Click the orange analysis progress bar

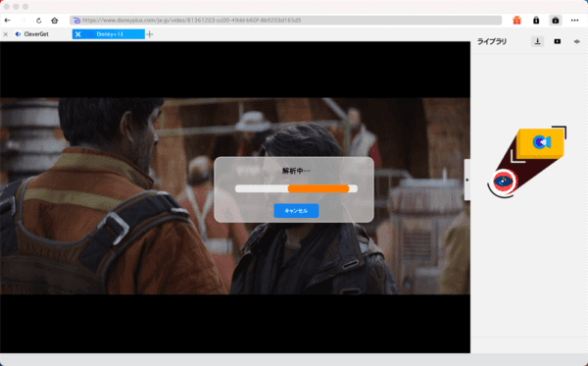point(318,188)
